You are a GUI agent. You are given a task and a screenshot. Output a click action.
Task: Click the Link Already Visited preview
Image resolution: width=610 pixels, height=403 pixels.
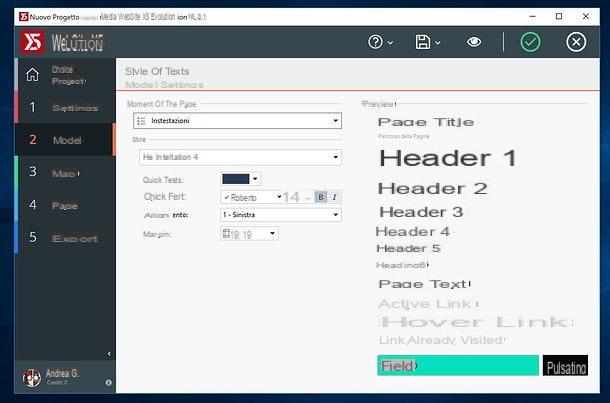442,340
